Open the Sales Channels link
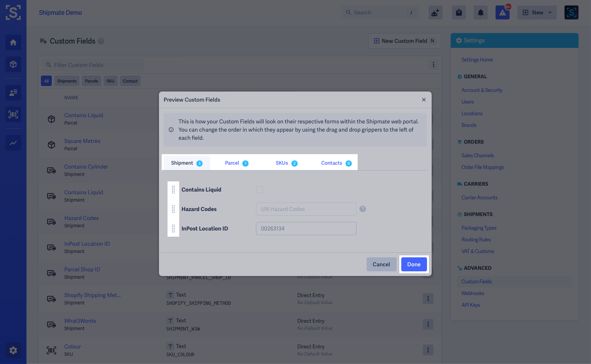591x364 pixels. pos(478,156)
